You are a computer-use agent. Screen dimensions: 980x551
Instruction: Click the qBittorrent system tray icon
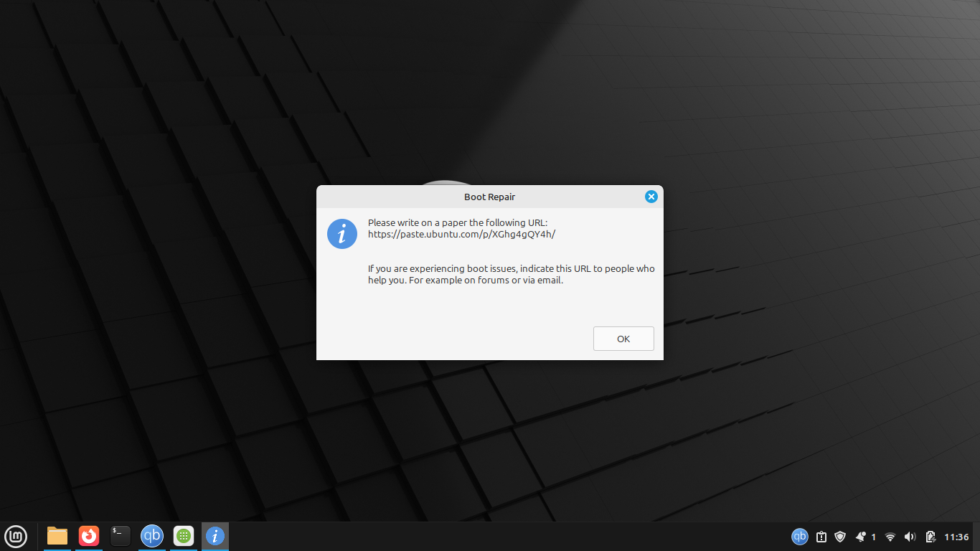(799, 537)
